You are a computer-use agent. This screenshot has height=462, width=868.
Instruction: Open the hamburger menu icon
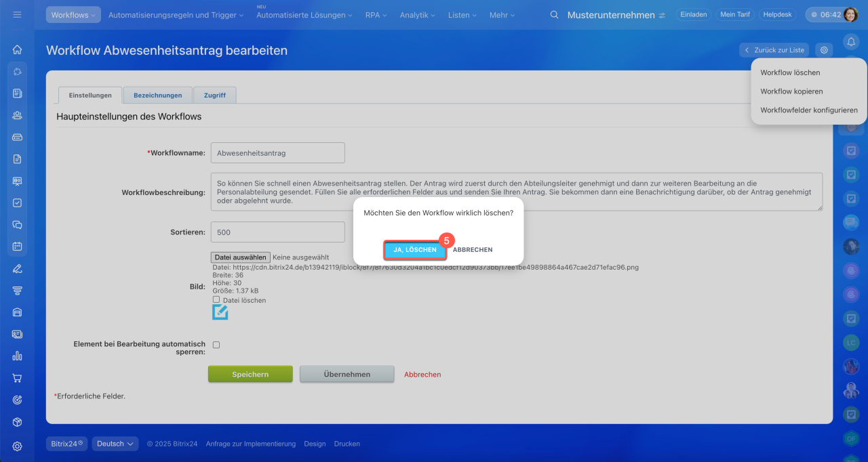point(18,14)
